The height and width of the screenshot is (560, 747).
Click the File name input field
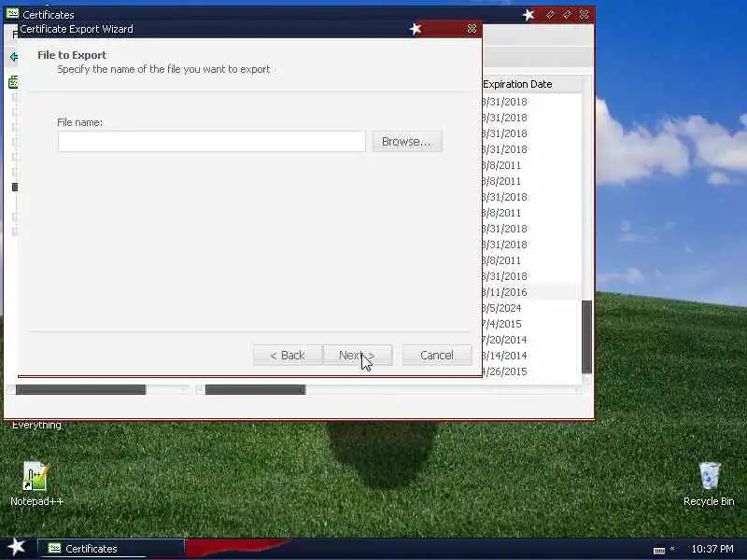[x=212, y=142]
